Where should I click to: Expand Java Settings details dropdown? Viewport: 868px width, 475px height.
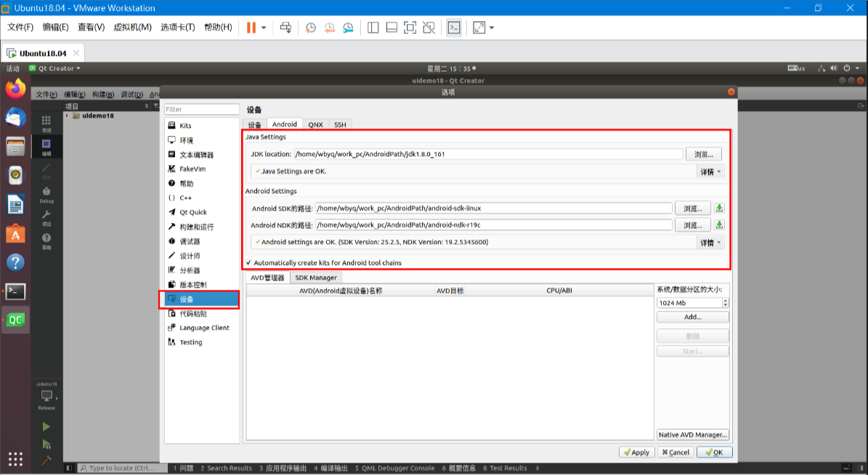click(x=710, y=172)
